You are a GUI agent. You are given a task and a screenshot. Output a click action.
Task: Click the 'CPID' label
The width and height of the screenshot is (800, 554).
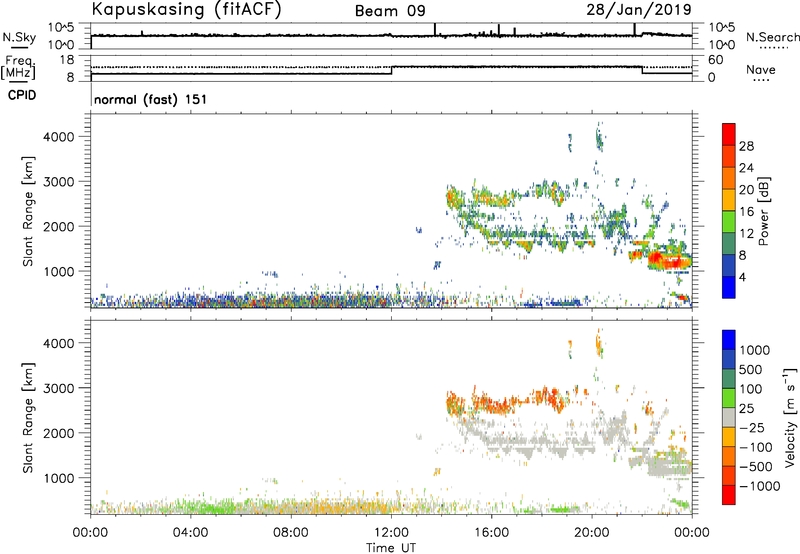(22, 95)
